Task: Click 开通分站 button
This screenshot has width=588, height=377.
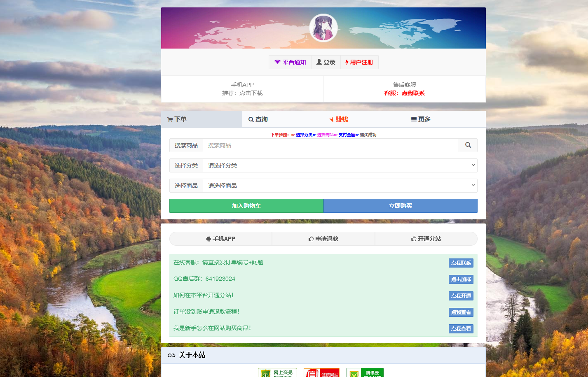Action: 426,239
